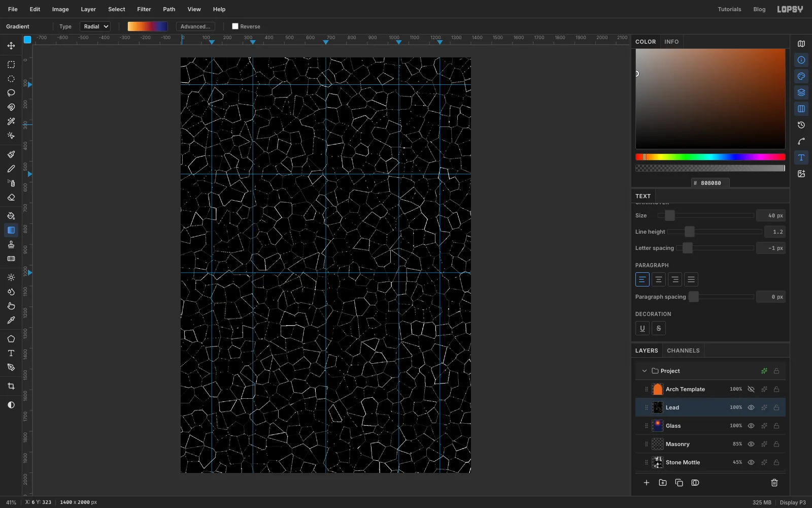The height and width of the screenshot is (508, 812).
Task: Click the hex color input field
Action: click(x=710, y=183)
